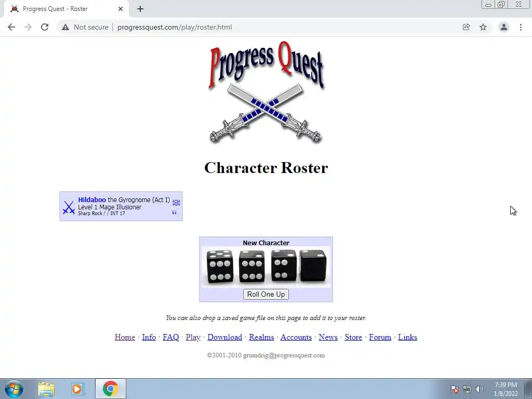Open the Hildaboo character link

coord(92,200)
